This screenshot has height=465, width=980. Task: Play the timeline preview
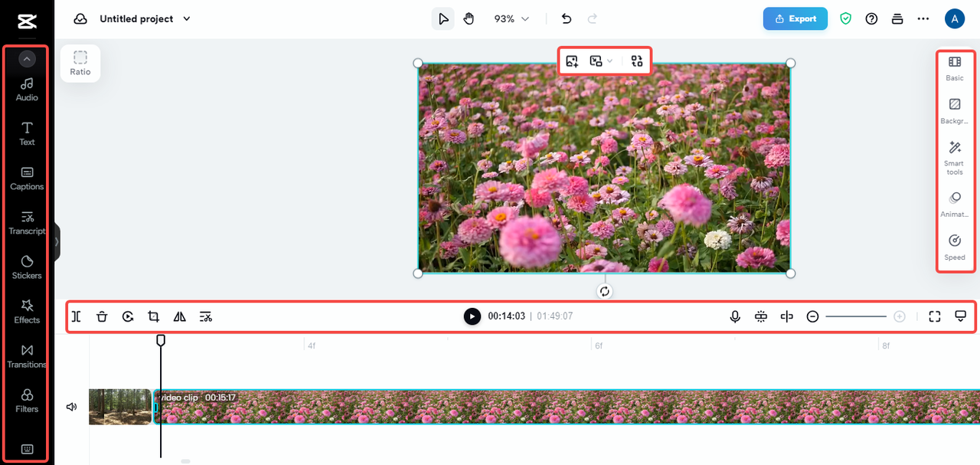click(x=472, y=316)
